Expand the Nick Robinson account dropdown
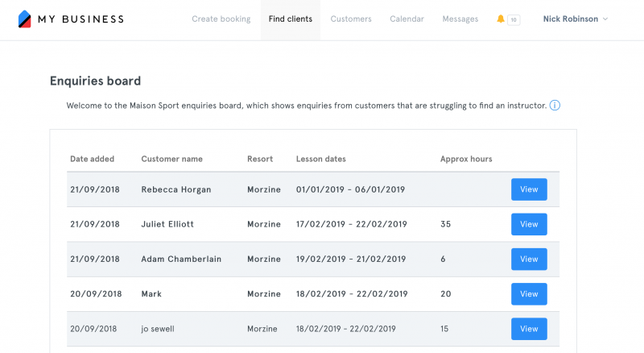This screenshot has width=644, height=353. point(575,19)
